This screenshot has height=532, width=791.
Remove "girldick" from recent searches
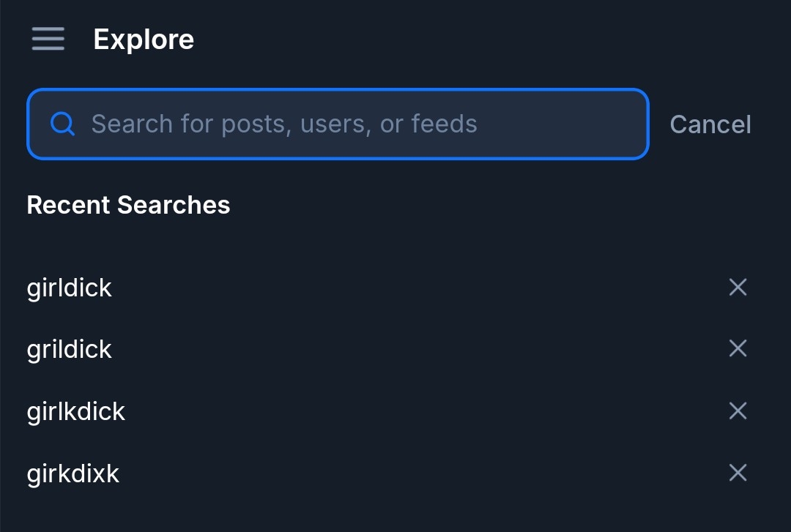point(738,288)
